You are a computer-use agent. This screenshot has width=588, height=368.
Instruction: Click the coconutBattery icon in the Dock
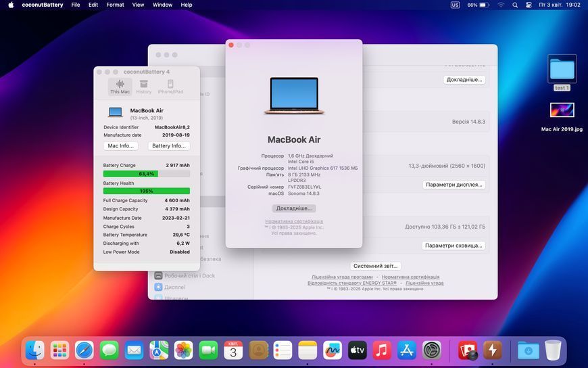coord(493,350)
